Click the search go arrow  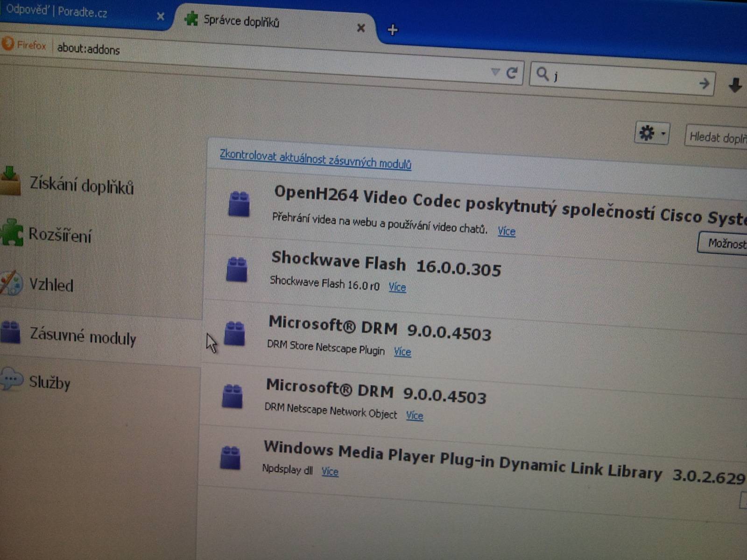point(704,84)
